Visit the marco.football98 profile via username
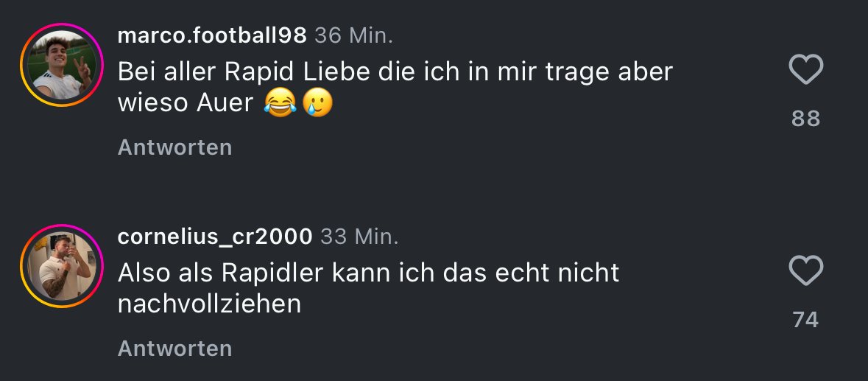Image resolution: width=868 pixels, height=381 pixels. [x=212, y=35]
